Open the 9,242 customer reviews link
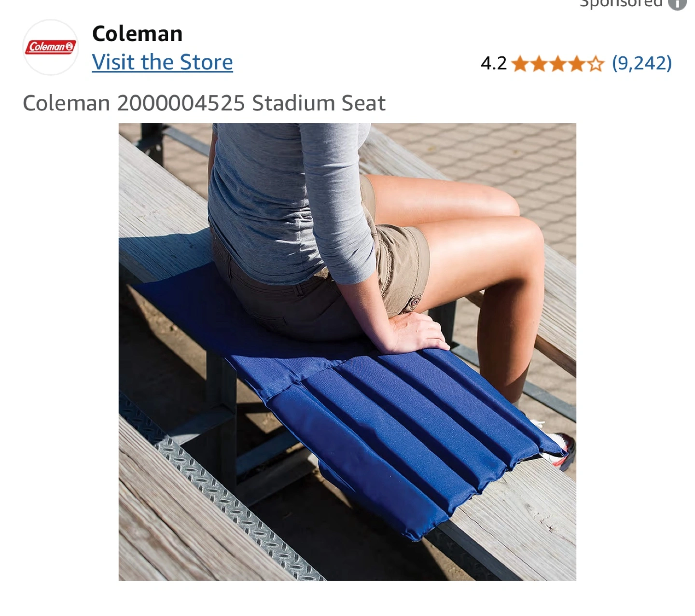 pos(642,63)
